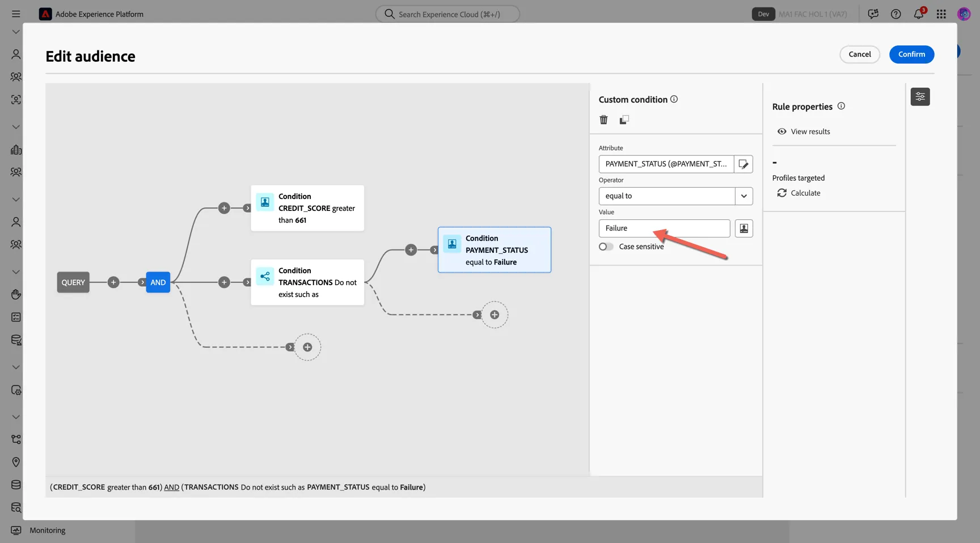
Task: Open Monitoring in the sidebar
Action: click(x=48, y=531)
